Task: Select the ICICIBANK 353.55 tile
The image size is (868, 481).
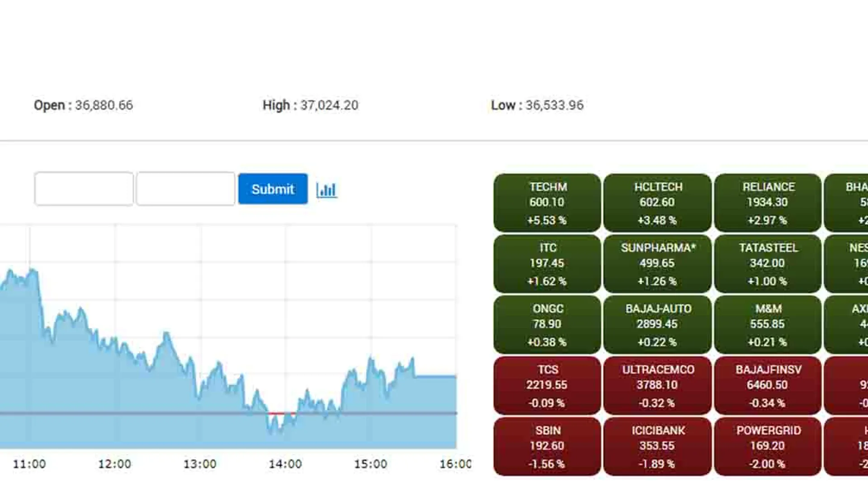Action: click(657, 447)
